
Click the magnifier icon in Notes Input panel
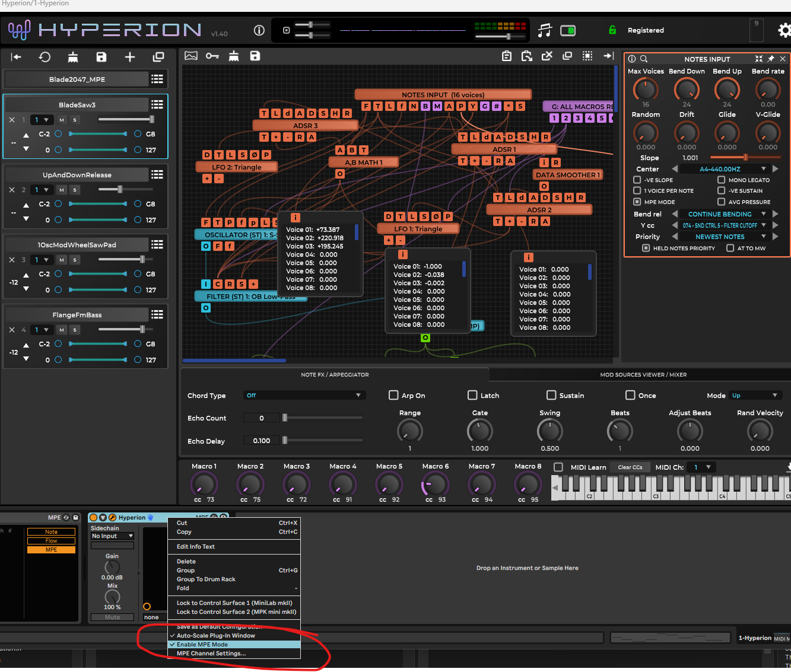(644, 59)
